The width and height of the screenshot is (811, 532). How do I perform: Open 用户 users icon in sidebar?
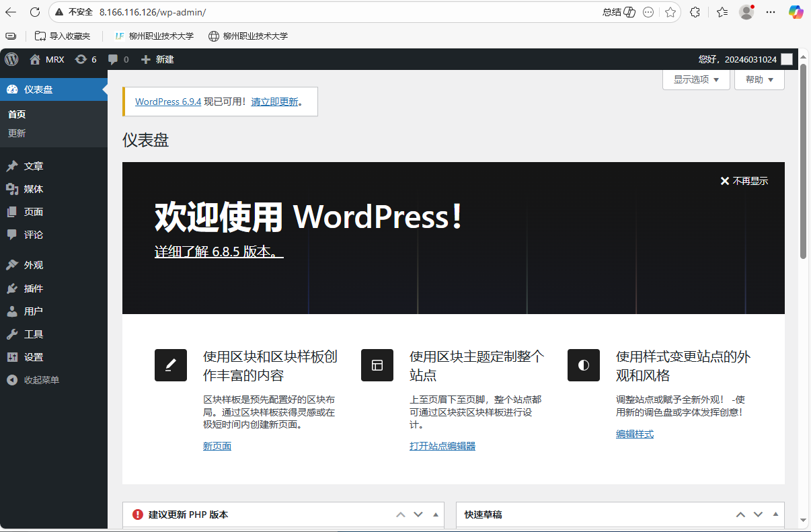(11, 311)
